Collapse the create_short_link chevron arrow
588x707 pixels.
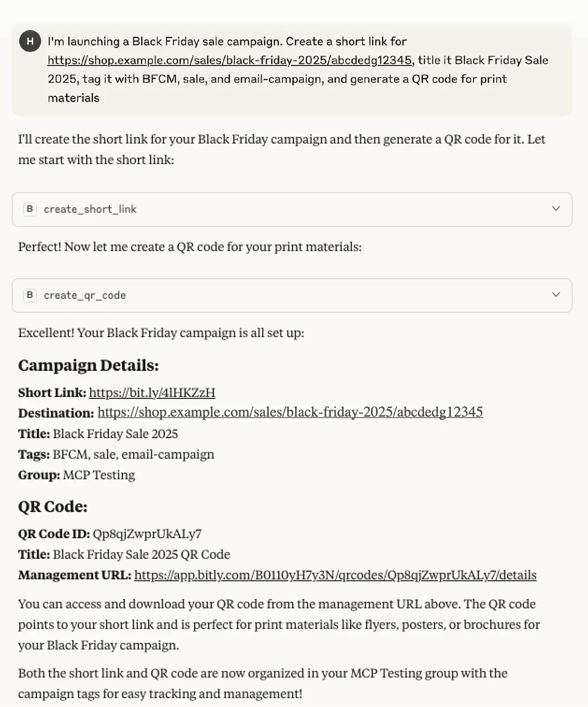coord(555,209)
